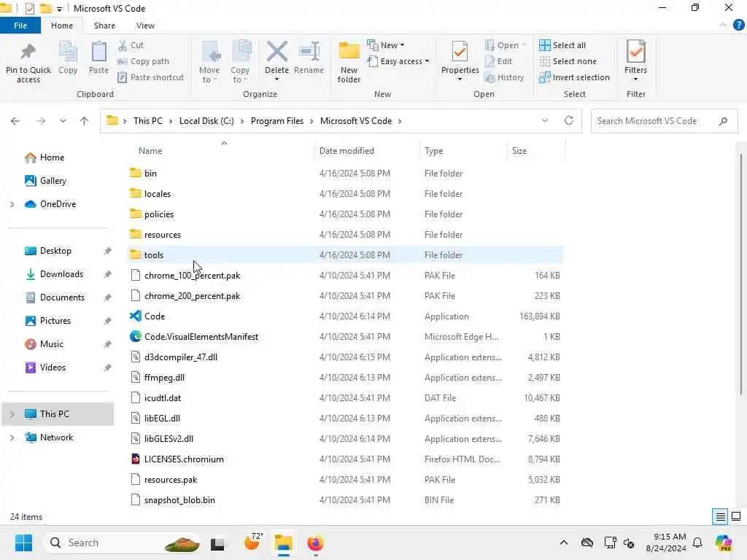
Task: Go back with the back arrow
Action: click(15, 121)
